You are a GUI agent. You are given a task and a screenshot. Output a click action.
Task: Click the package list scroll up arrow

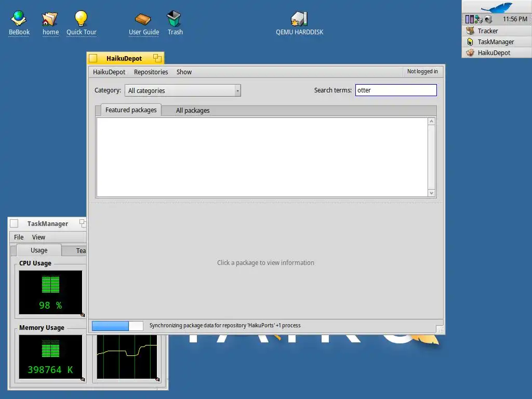coord(431,122)
